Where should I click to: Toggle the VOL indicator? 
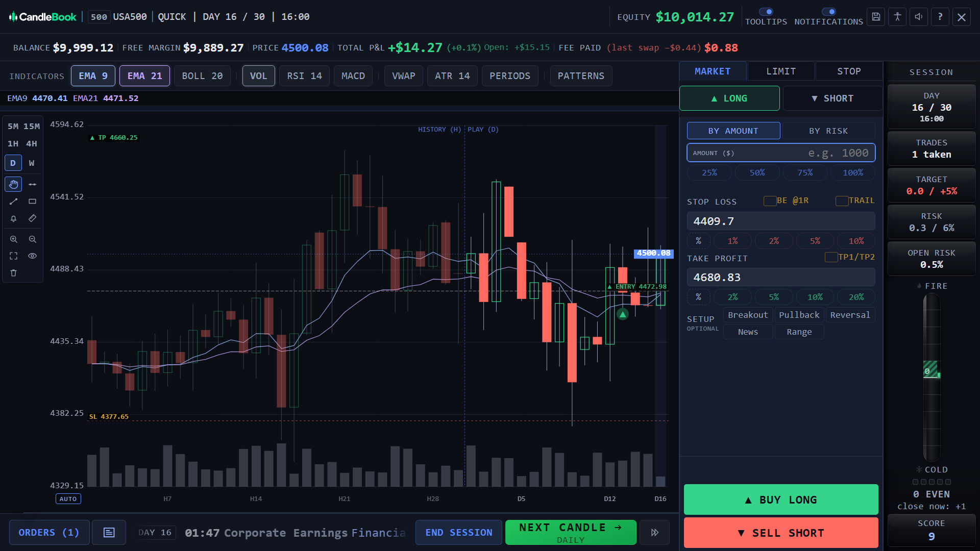258,76
